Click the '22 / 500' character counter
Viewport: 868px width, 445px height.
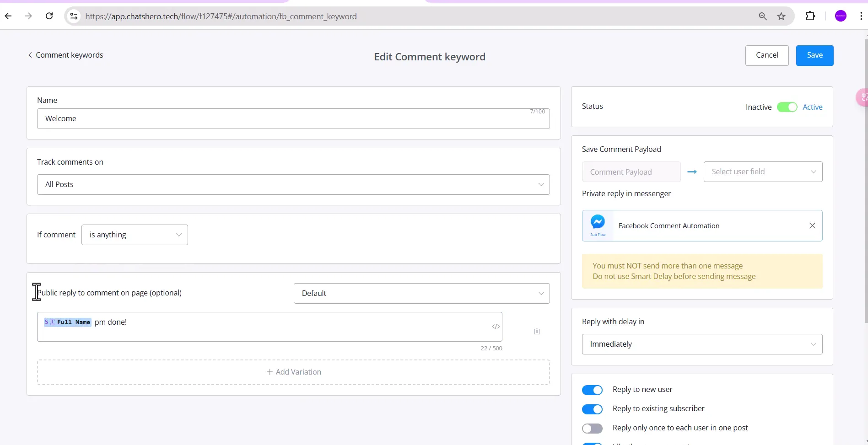(491, 348)
